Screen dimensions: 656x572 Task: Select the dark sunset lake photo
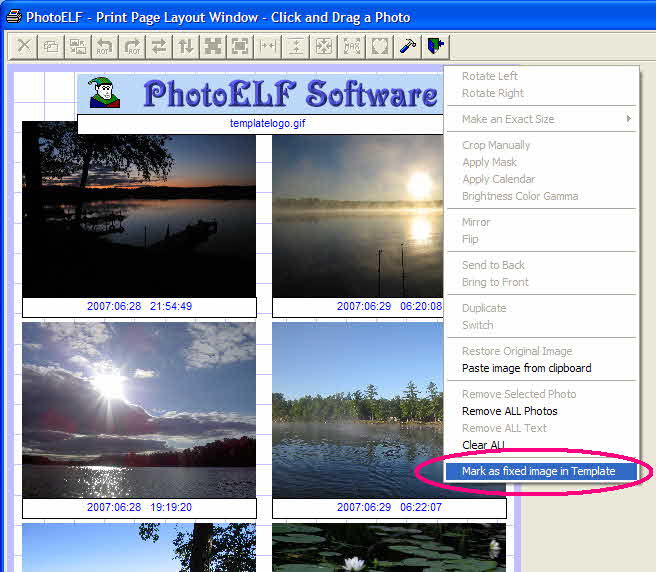point(139,211)
